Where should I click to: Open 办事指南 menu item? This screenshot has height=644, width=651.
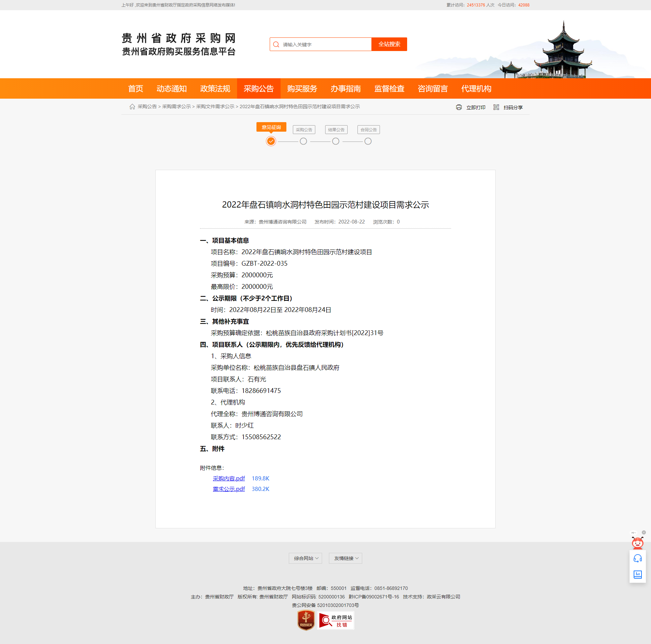[x=346, y=89]
